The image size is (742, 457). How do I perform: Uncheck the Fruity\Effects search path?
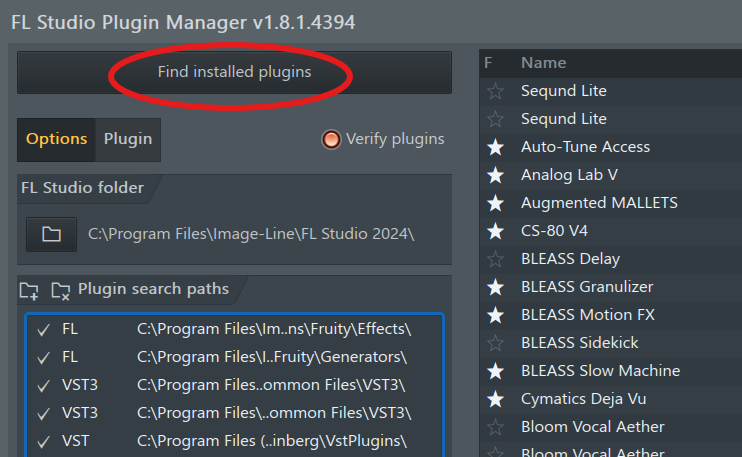tap(44, 330)
